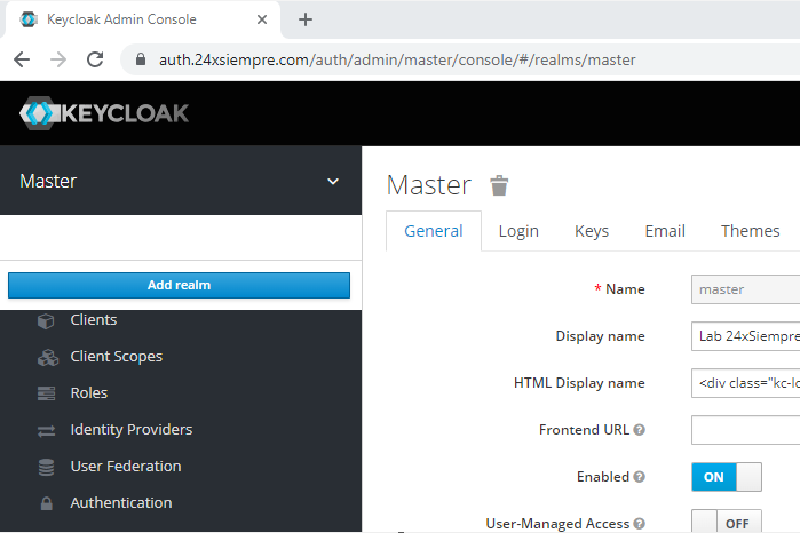Switch to the Login tab

click(x=518, y=231)
